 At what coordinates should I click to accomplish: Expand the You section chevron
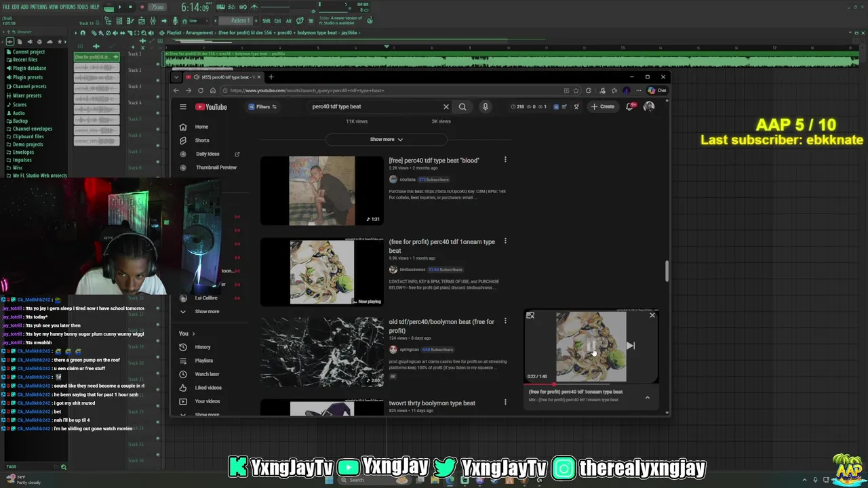(x=193, y=333)
